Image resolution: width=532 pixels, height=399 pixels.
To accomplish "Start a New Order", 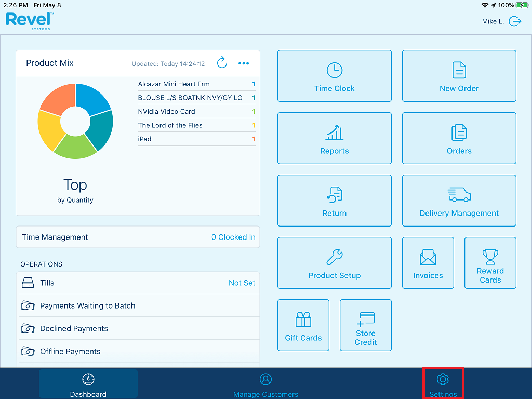I will pyautogui.click(x=459, y=76).
